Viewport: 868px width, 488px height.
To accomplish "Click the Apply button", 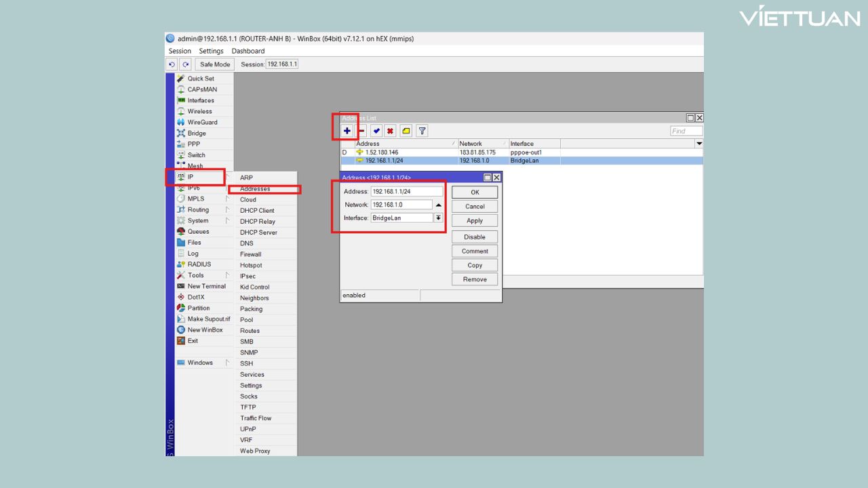I will pos(475,220).
